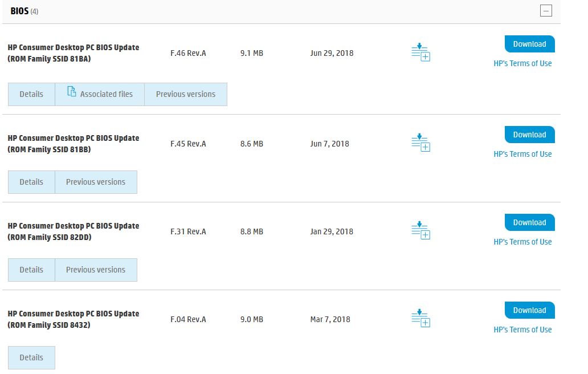
Task: Show Previous versions for SSID 81BB update
Action: tap(96, 182)
